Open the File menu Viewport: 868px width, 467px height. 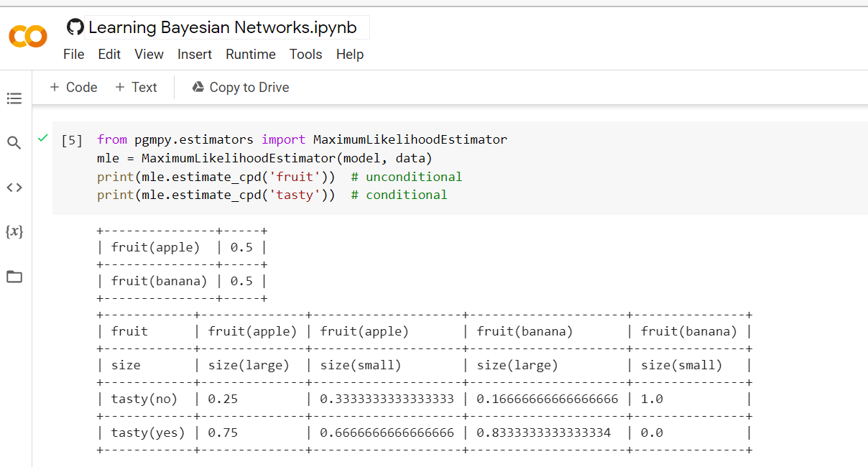(x=74, y=54)
